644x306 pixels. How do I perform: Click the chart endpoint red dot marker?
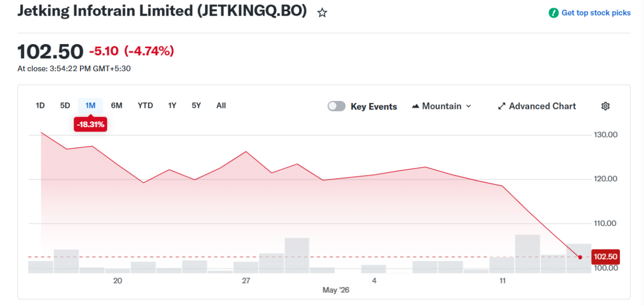pos(580,257)
